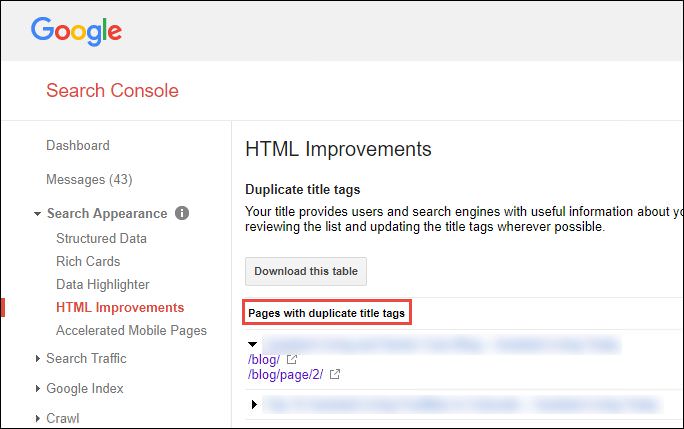Open /blog/ in new window icon

tap(291, 359)
